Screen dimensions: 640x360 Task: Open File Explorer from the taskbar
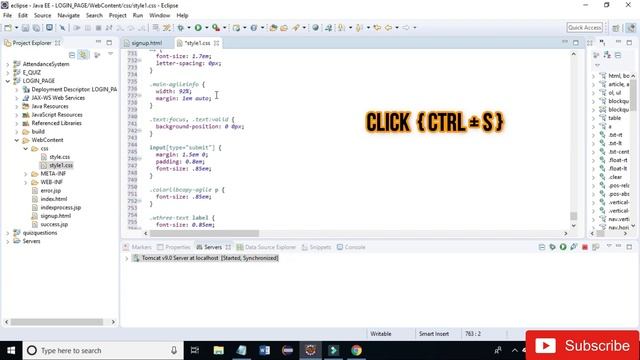219,350
